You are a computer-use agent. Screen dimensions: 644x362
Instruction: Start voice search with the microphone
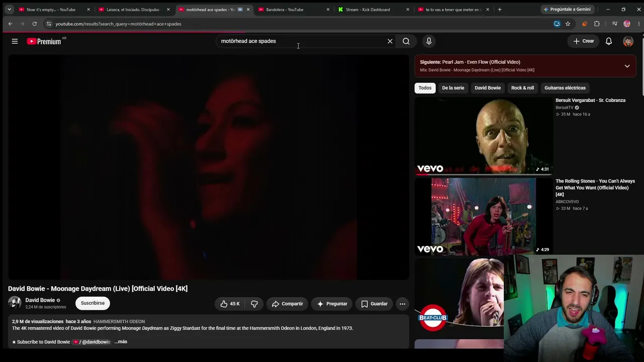pos(429,41)
